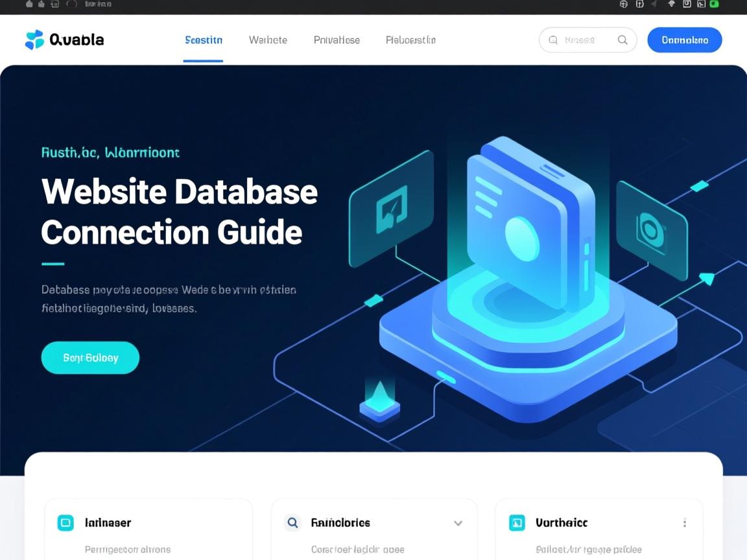Screen dimensions: 747x560
Task: Click the blue button in the top right header
Action: [684, 40]
